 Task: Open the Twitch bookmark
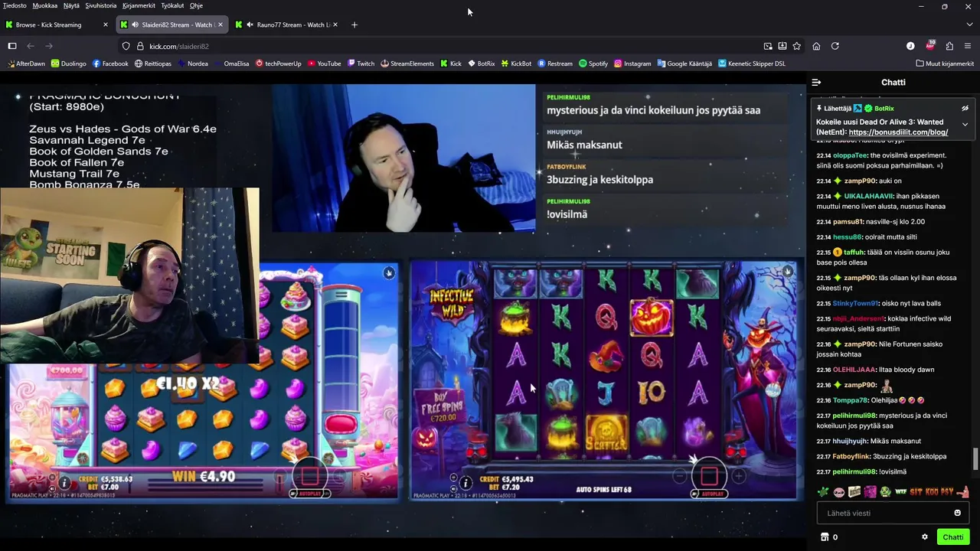(x=361, y=64)
